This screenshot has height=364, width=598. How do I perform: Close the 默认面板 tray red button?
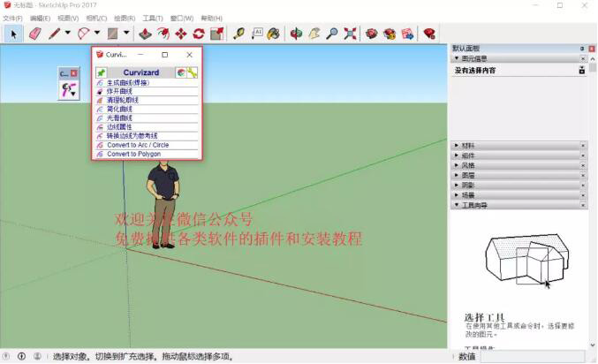(x=592, y=49)
